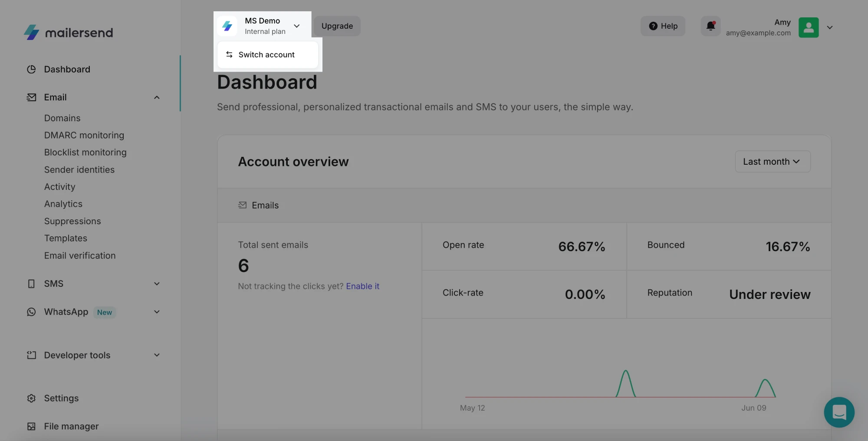Click the Account overview heading

pyautogui.click(x=293, y=162)
